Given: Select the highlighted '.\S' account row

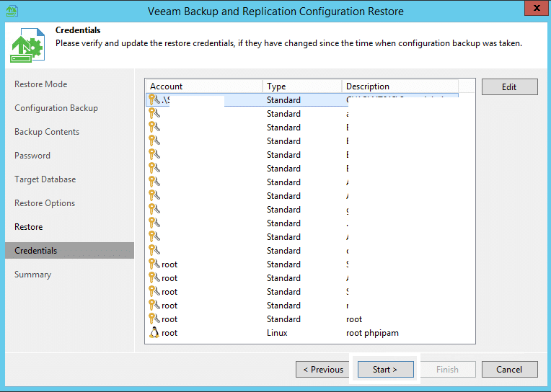Looking at the screenshot, I should (302, 99).
